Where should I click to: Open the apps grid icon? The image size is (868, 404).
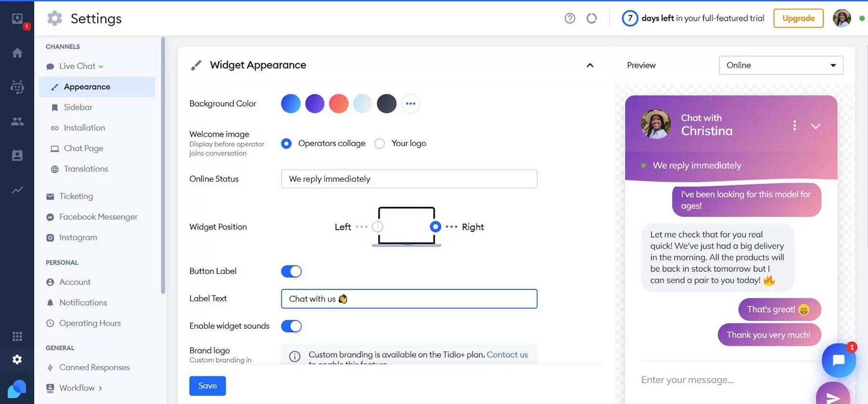[x=17, y=336]
